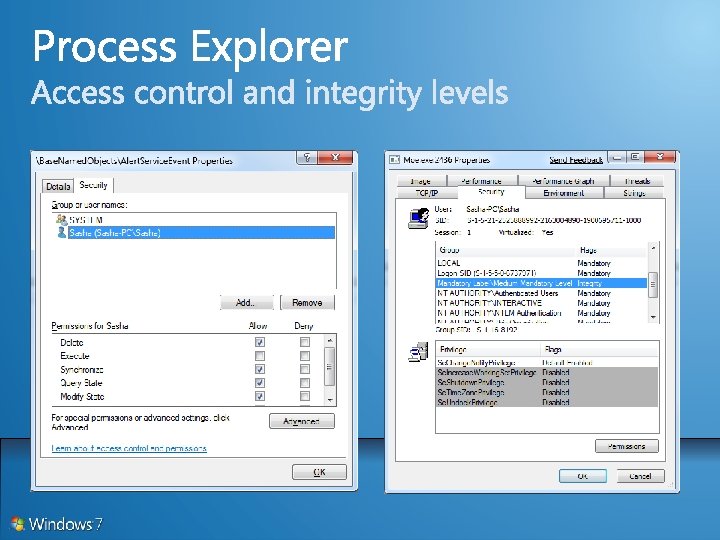The height and width of the screenshot is (540, 720).
Task: Select Security tab in AlertServiceEvent Properties
Action: point(93,185)
